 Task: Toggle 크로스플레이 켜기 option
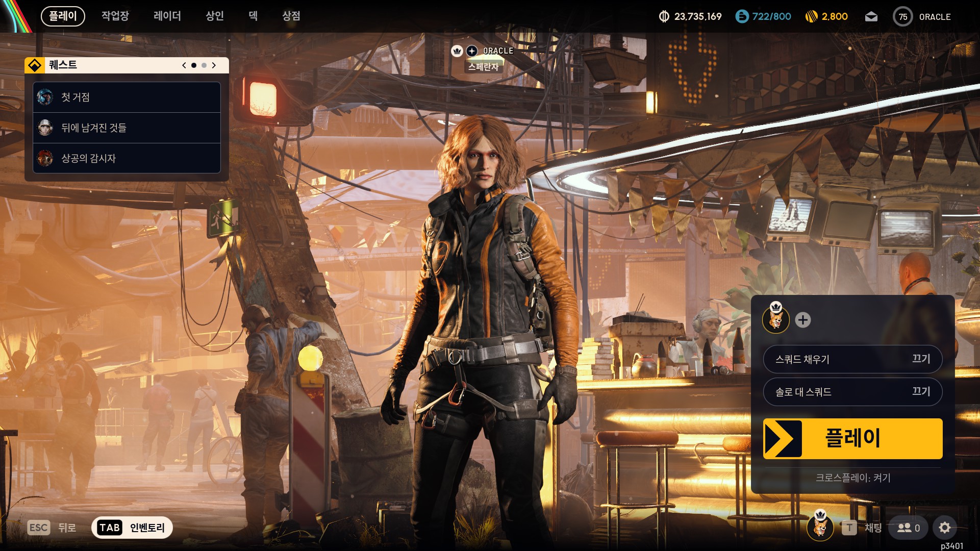[x=852, y=478]
